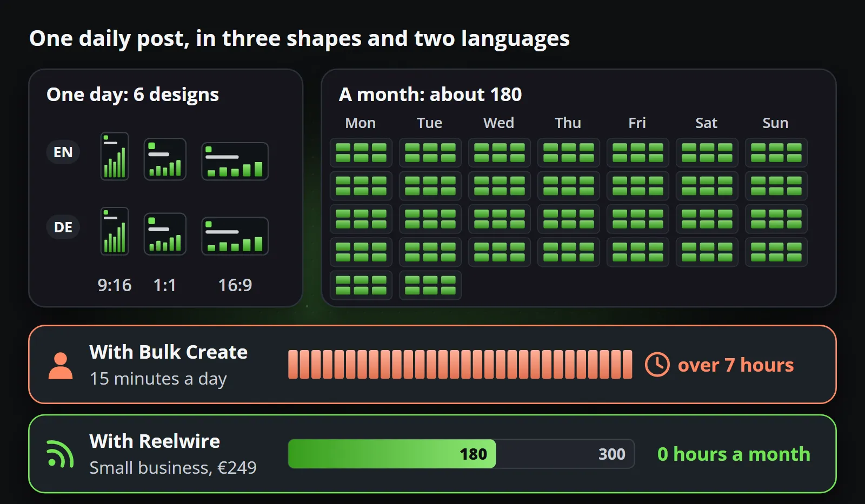Click the bottom calendar cell in the Tue column
The image size is (865, 504).
[x=430, y=285]
